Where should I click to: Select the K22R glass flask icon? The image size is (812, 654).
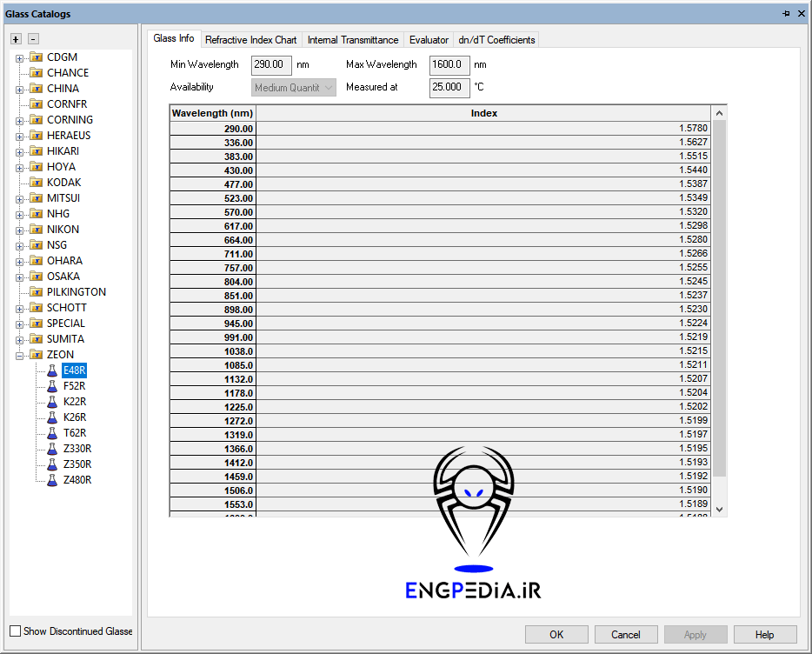52,402
